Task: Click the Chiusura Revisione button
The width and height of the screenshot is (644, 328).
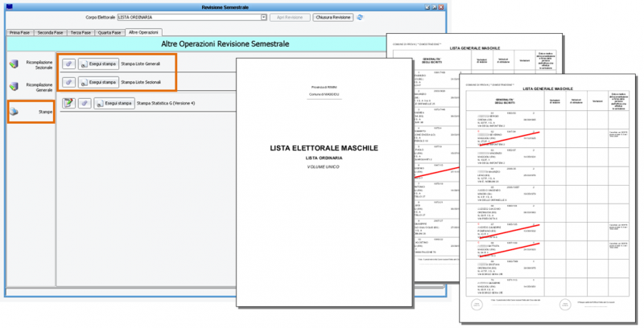Action: (332, 16)
